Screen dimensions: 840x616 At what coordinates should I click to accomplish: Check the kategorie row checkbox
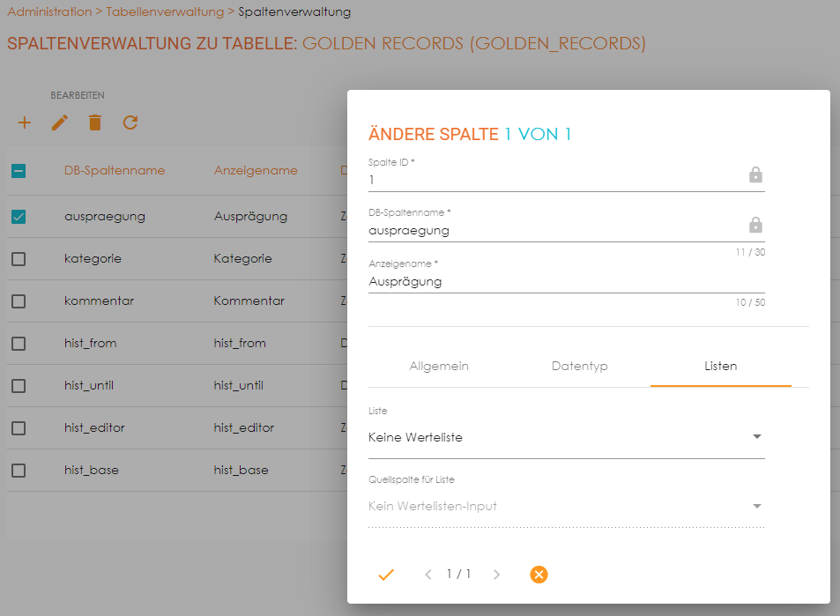pyautogui.click(x=19, y=258)
